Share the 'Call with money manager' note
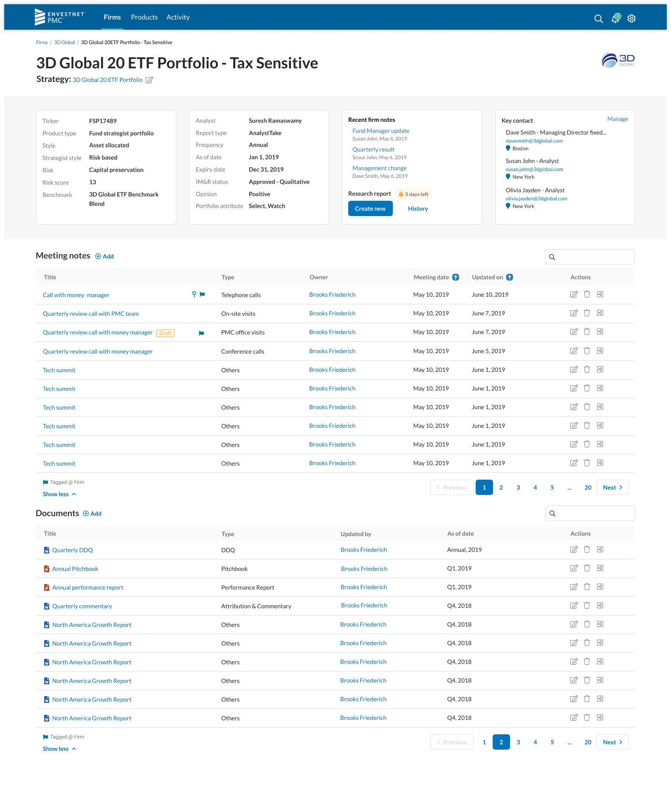The width and height of the screenshot is (671, 812). [x=600, y=295]
